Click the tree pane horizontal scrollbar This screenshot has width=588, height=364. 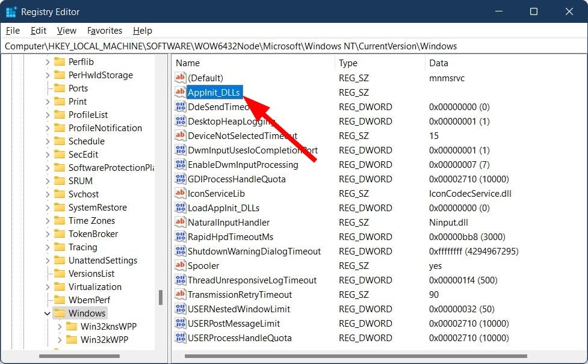coord(79,356)
